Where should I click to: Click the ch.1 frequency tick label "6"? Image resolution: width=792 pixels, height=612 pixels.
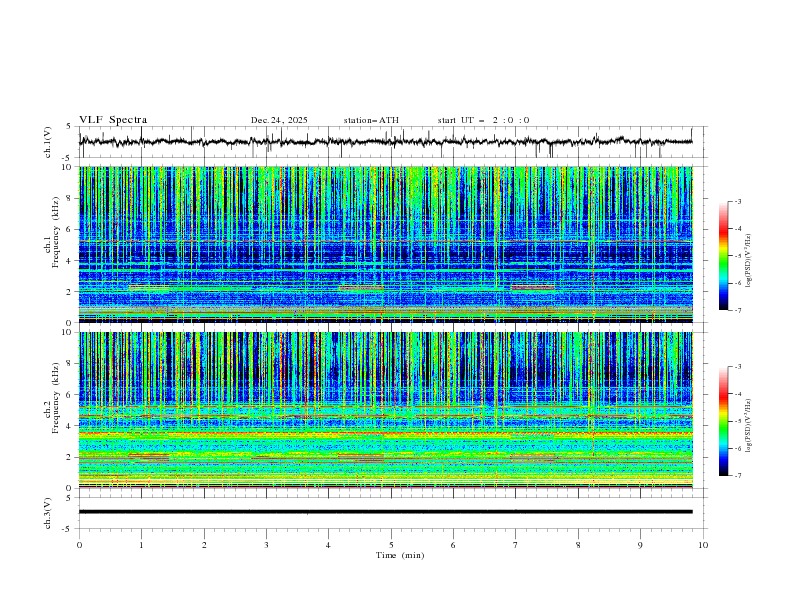tap(71, 229)
